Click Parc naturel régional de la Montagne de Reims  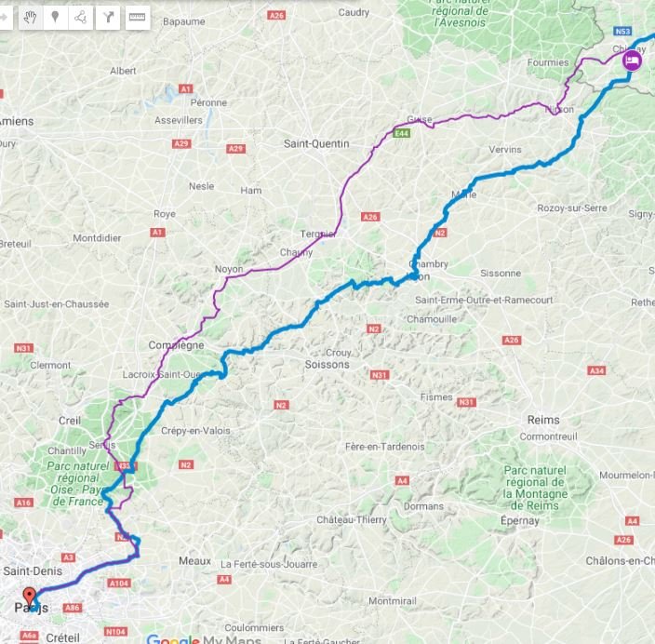535,488
